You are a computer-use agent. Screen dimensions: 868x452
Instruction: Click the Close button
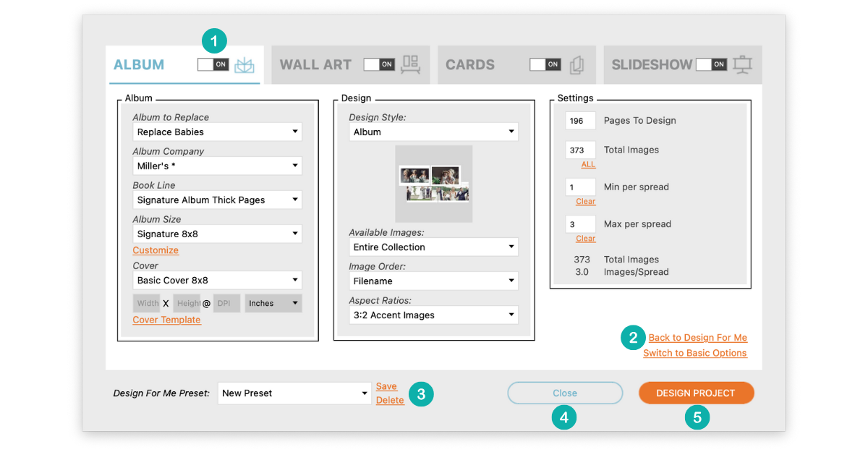pos(565,393)
